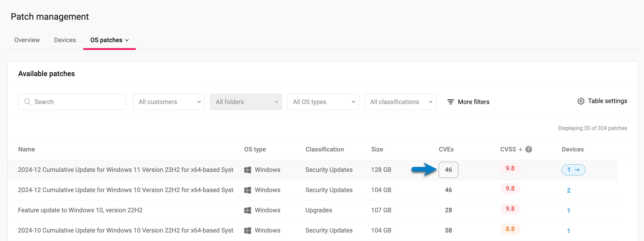
Task: Click Windows logo in 2024-10 Cumulative Update row
Action: click(x=247, y=230)
